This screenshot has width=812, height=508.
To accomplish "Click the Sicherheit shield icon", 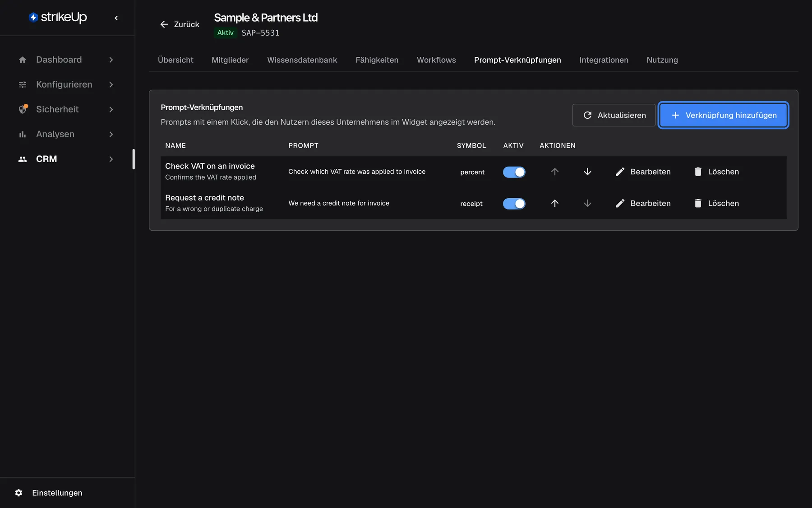I will coord(23,109).
